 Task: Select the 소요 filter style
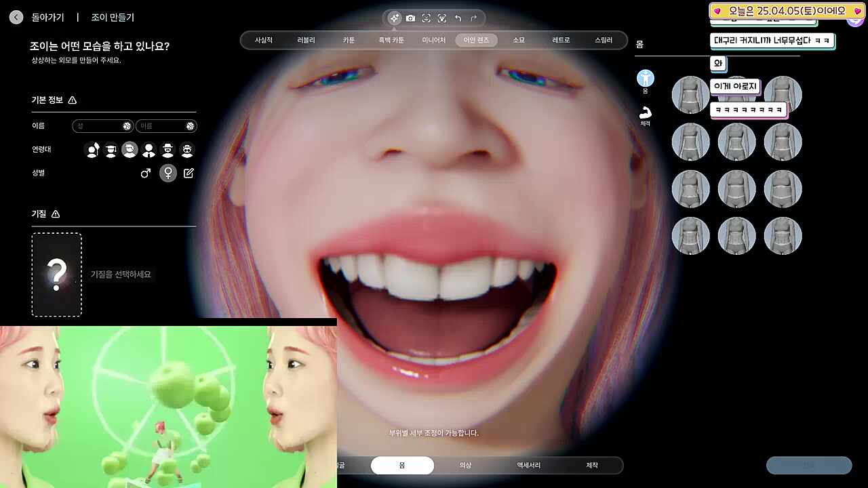(519, 40)
